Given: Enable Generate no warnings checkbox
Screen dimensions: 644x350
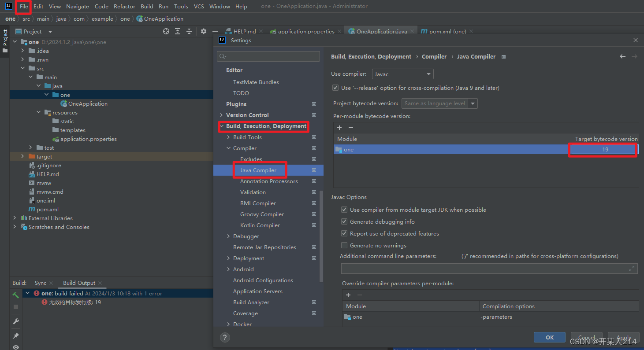Looking at the screenshot, I should pyautogui.click(x=344, y=246).
